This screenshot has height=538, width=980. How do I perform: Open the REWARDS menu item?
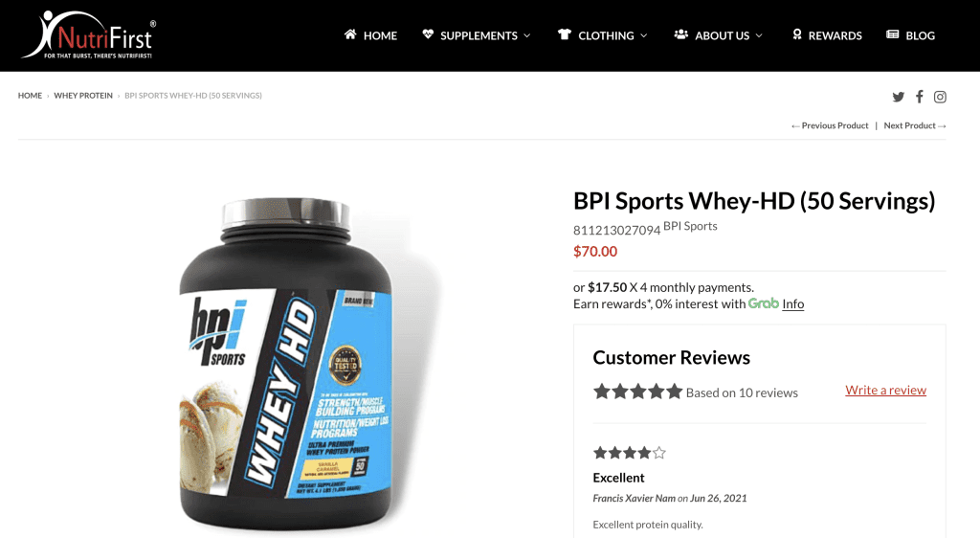[827, 35]
